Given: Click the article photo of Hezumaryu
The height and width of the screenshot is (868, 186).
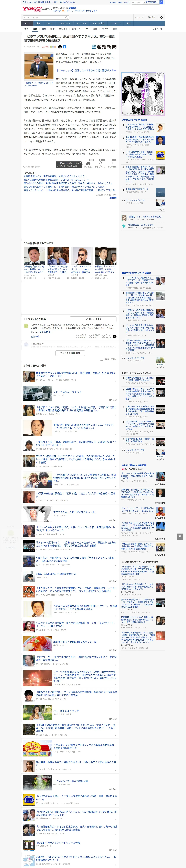Looking at the screenshot, I should click(39, 66).
